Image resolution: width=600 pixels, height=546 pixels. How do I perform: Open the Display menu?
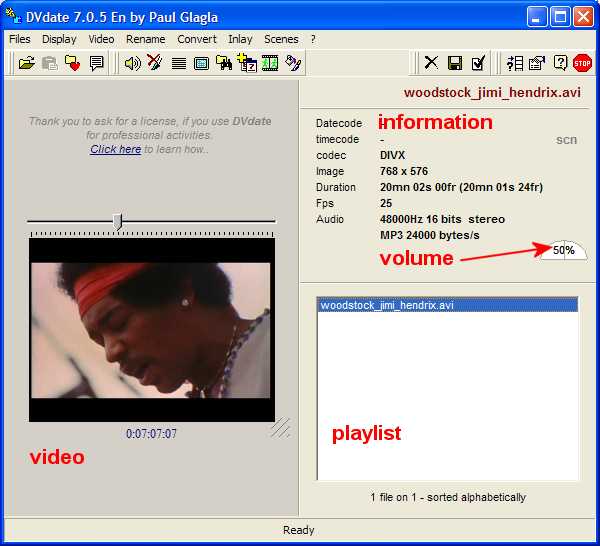[x=59, y=39]
